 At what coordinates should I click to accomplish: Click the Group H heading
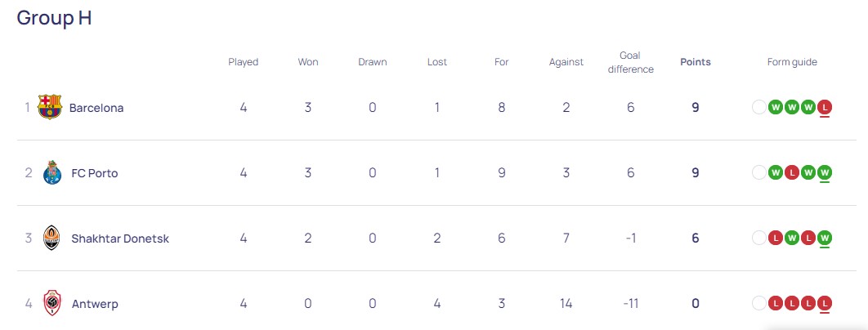click(x=54, y=18)
